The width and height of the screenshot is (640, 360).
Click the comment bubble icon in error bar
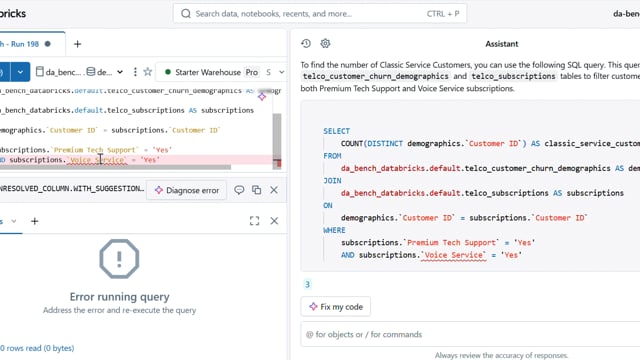[239, 190]
